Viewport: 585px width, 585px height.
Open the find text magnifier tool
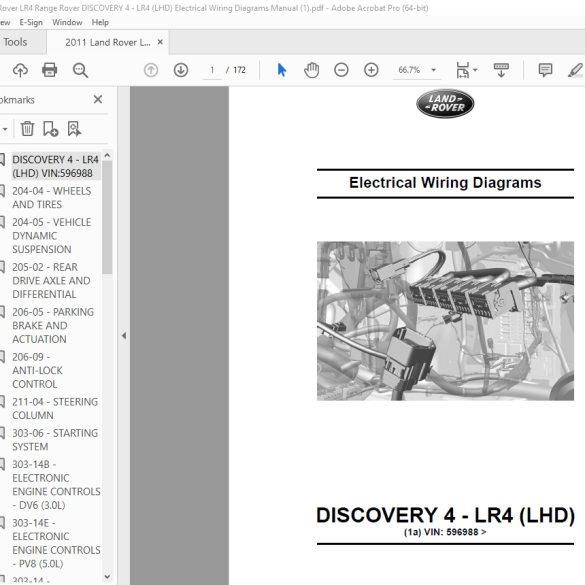click(80, 70)
